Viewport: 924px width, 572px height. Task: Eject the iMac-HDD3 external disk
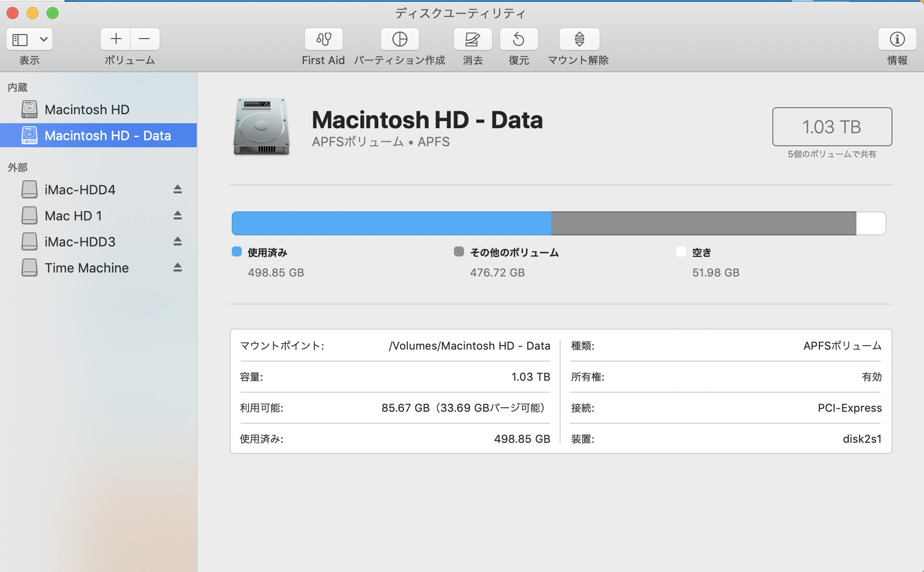178,241
